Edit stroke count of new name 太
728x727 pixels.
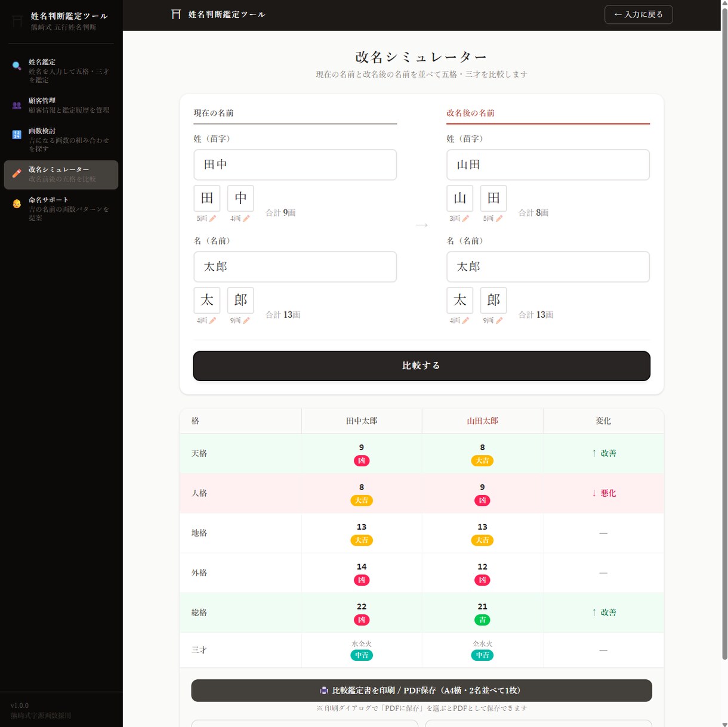point(465,321)
